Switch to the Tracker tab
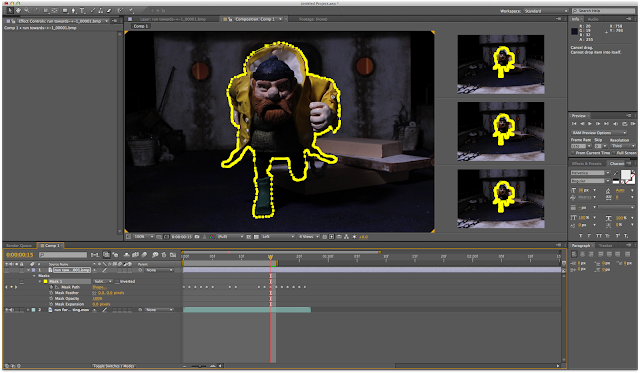The height and width of the screenshot is (373, 640). [x=605, y=246]
